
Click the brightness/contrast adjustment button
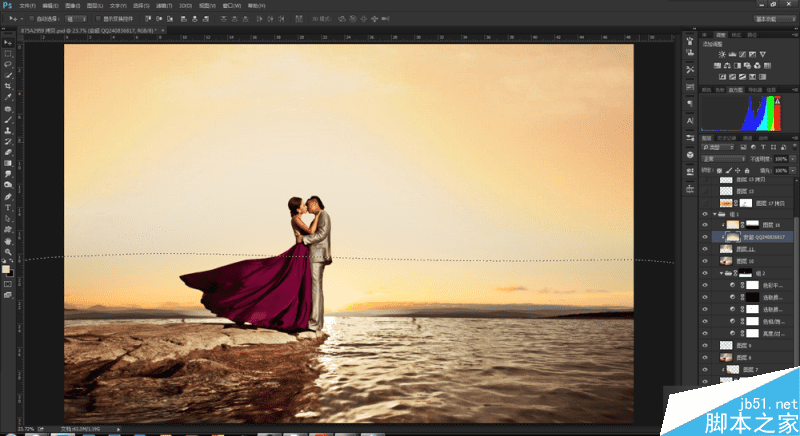(721, 55)
